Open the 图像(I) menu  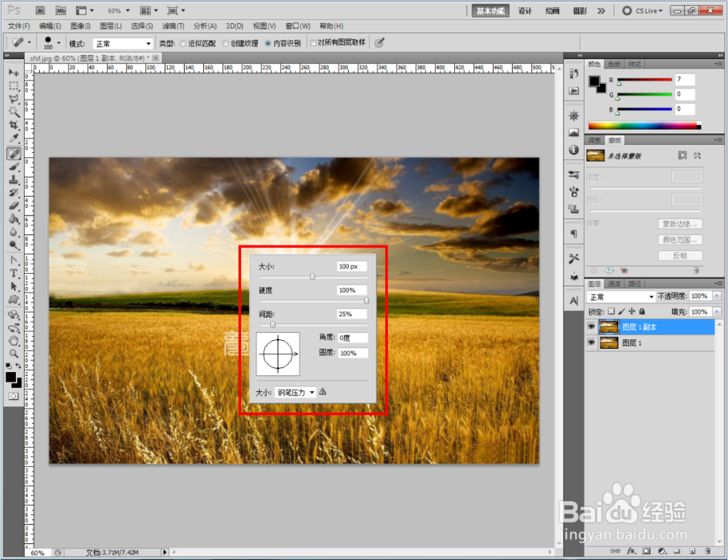tap(80, 26)
